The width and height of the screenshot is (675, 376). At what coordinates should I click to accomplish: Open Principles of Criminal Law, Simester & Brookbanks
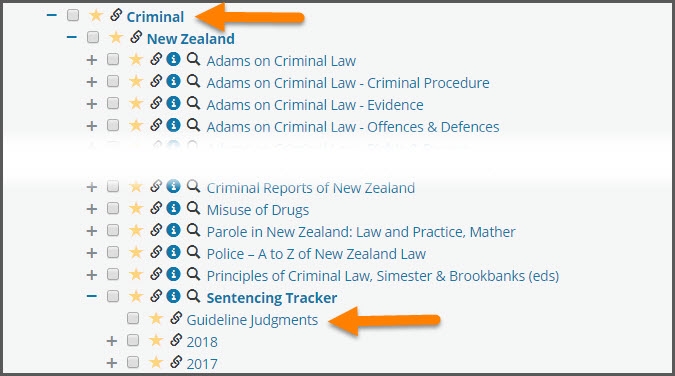click(383, 276)
